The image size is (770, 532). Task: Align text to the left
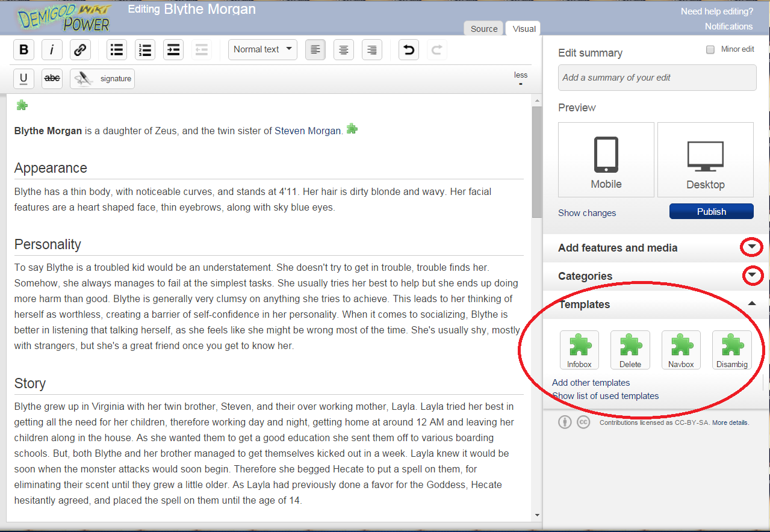coord(315,50)
